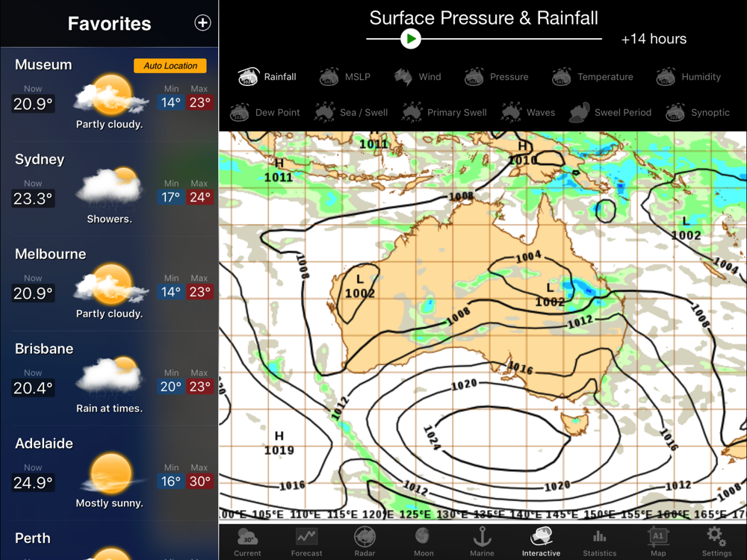Tap Sydney's current temperature 23.3°

pyautogui.click(x=33, y=199)
